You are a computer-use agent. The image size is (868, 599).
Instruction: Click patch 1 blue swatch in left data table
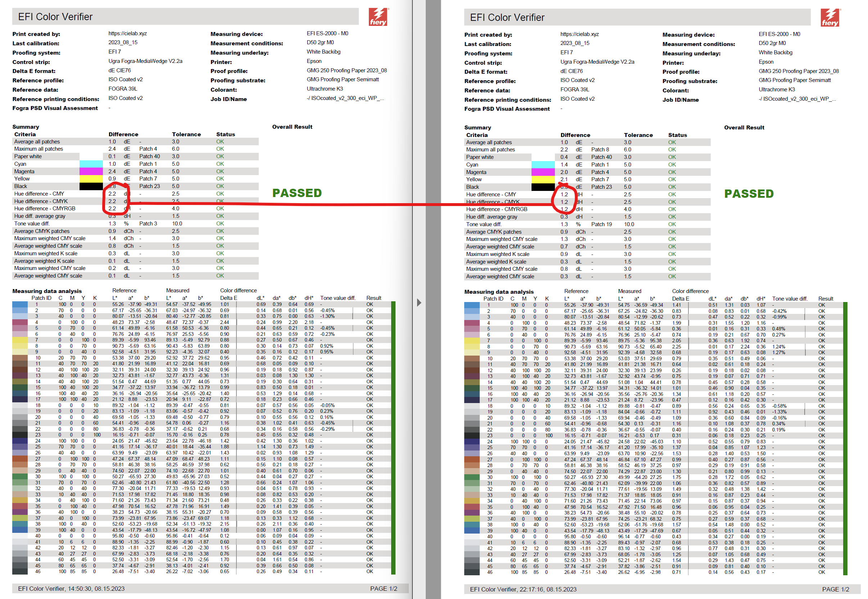click(x=19, y=305)
